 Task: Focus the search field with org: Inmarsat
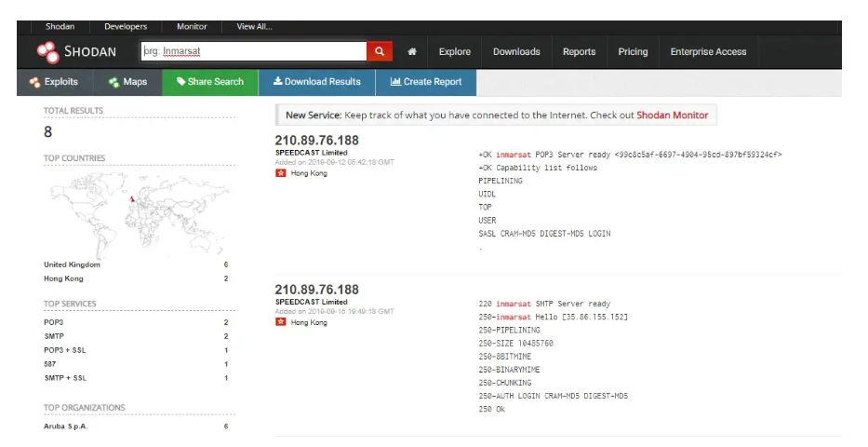click(254, 51)
